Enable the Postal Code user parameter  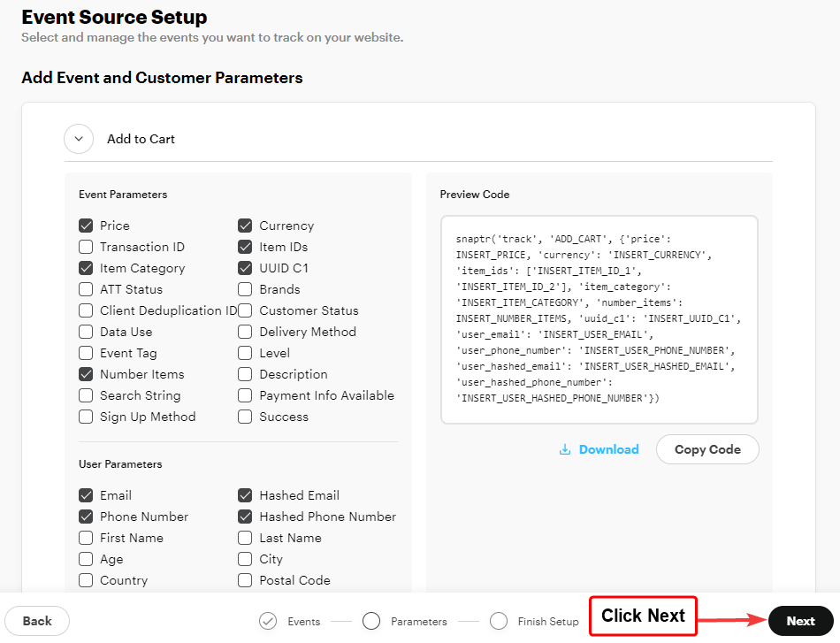244,579
